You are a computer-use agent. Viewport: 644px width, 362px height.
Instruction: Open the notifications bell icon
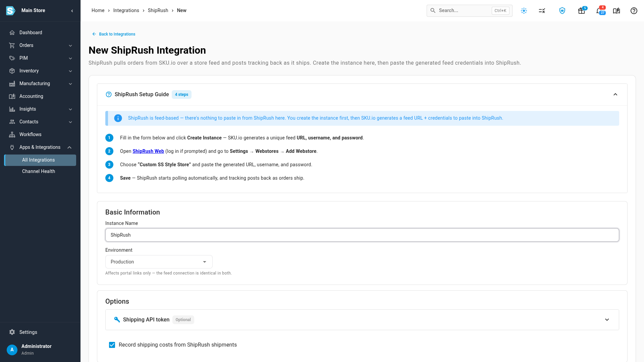click(x=600, y=11)
